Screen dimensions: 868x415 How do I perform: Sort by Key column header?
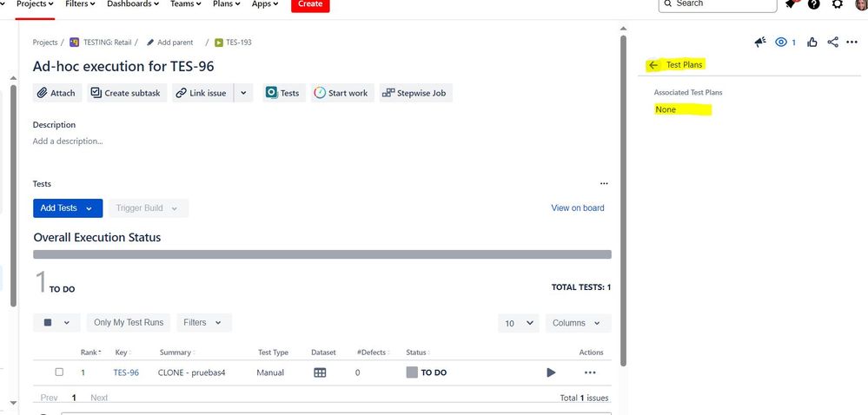[123, 352]
